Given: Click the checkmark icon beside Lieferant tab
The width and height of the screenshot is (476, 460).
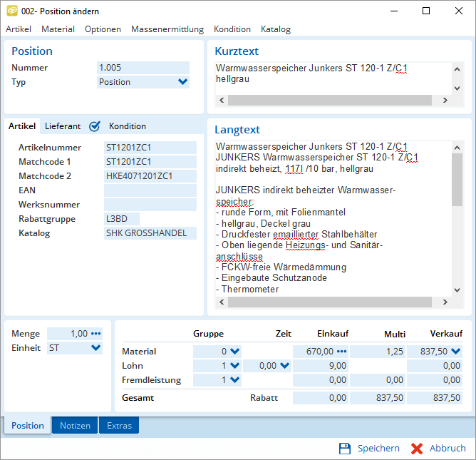Looking at the screenshot, I should (94, 126).
